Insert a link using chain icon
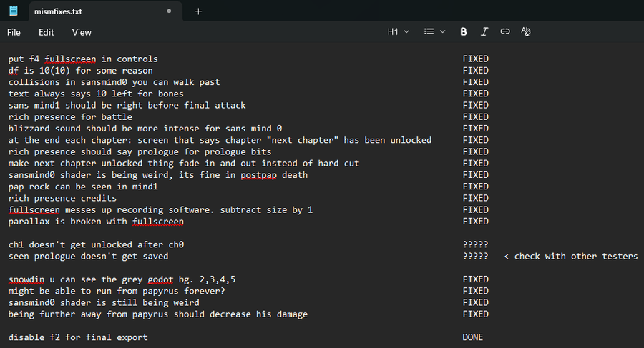Screen dimensions: 644x348 (x=504, y=31)
